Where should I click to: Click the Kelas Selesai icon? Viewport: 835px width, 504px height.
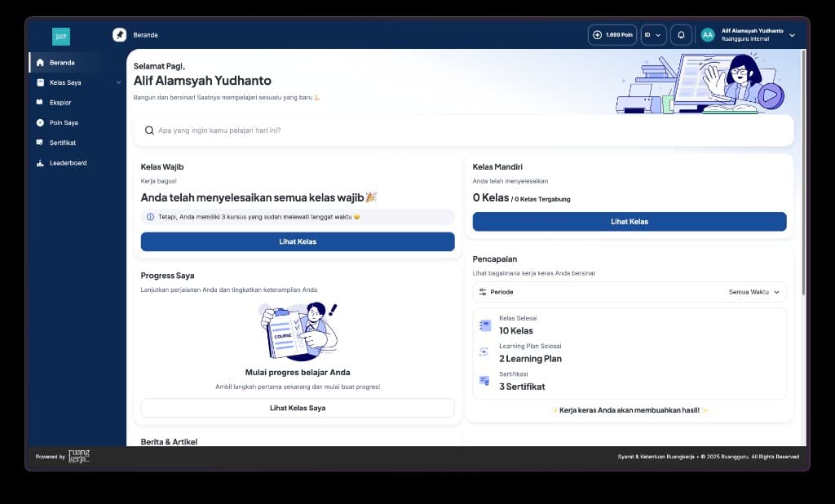tap(484, 325)
